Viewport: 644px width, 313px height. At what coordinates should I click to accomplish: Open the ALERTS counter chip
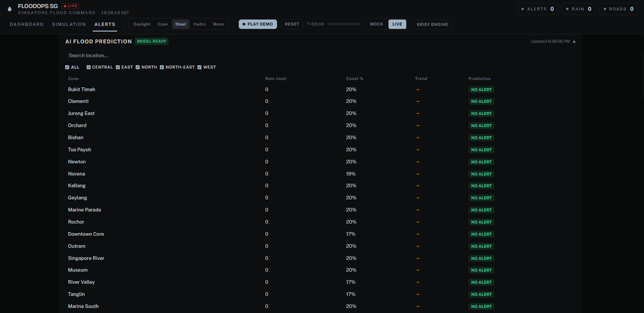[538, 9]
